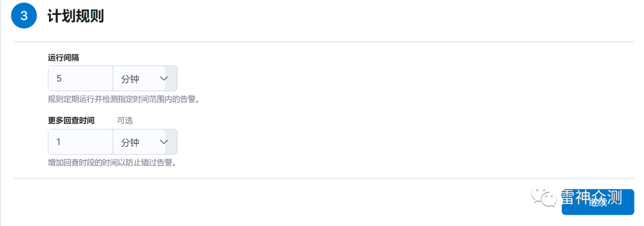Open the 更多回查时间 分钟 unit dropdown
The image size is (644, 226).
coord(145,142)
